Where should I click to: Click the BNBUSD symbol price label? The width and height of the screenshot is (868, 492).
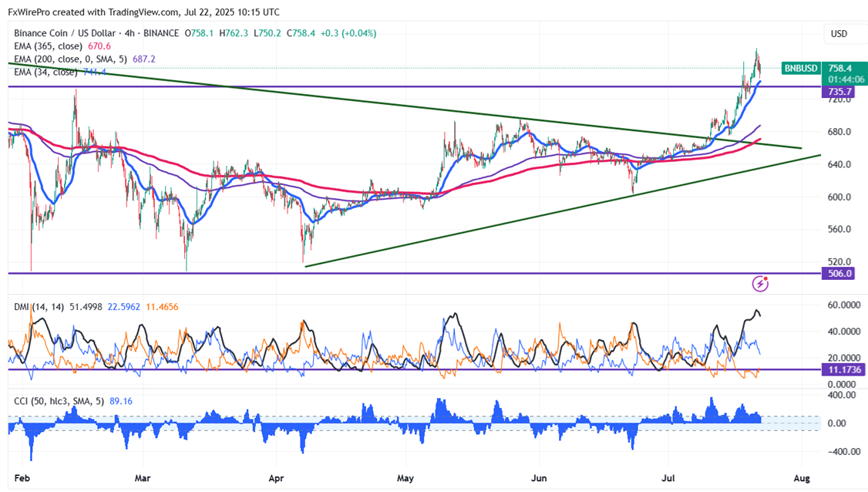click(x=800, y=68)
